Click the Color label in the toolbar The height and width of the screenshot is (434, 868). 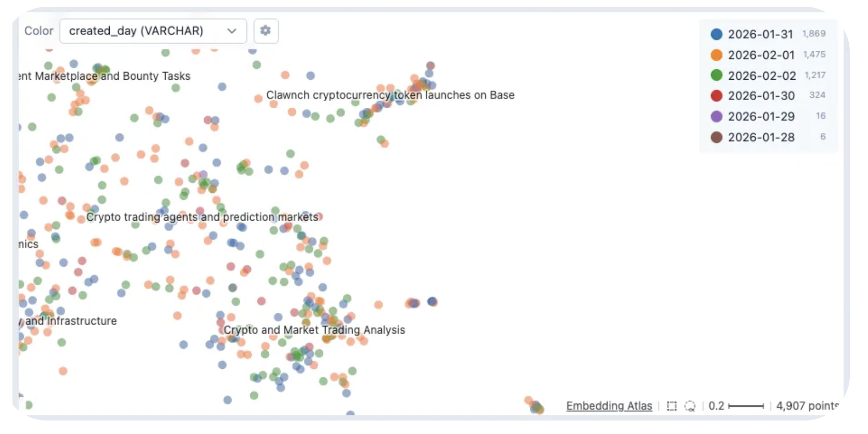(x=38, y=31)
